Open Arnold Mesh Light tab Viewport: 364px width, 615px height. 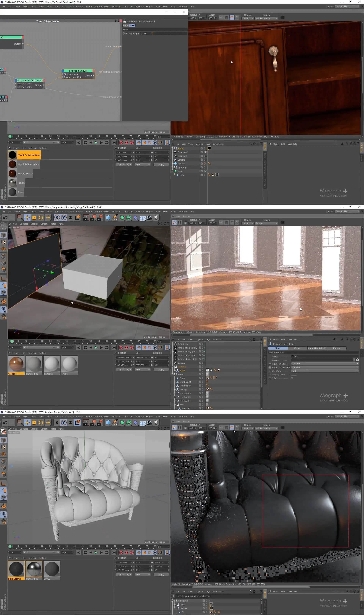[x=317, y=348]
